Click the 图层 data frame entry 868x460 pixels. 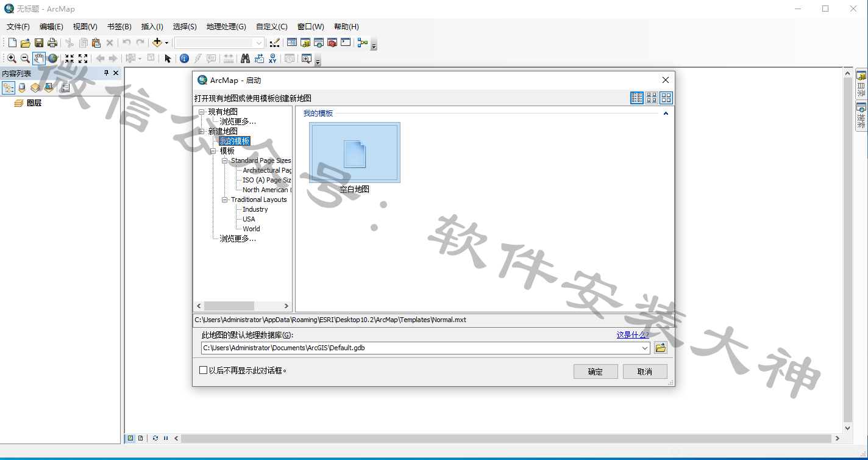coord(34,103)
